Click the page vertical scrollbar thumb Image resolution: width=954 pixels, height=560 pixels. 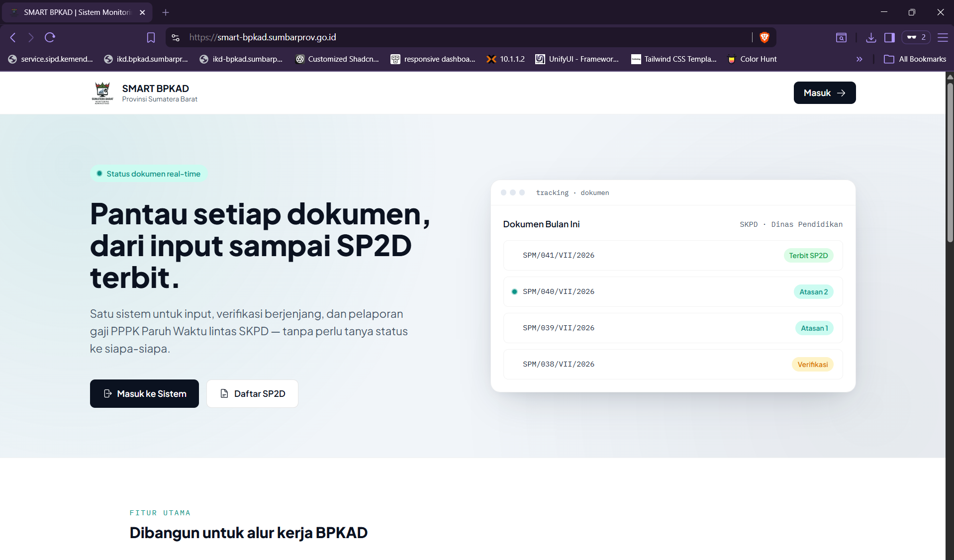[950, 162]
